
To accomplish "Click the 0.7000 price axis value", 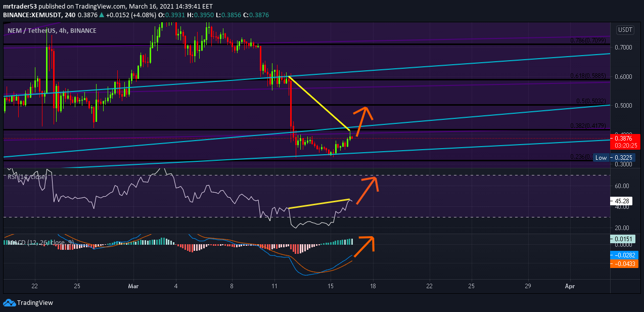I will point(623,48).
